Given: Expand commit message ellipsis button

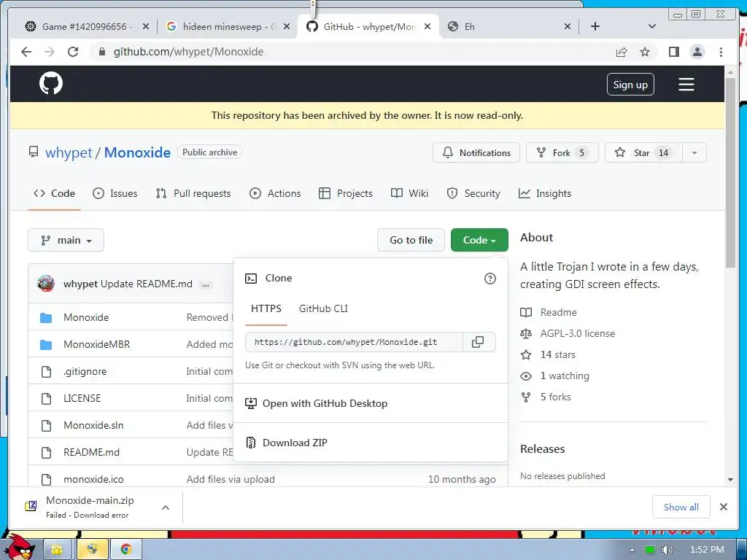Looking at the screenshot, I should 205,285.
